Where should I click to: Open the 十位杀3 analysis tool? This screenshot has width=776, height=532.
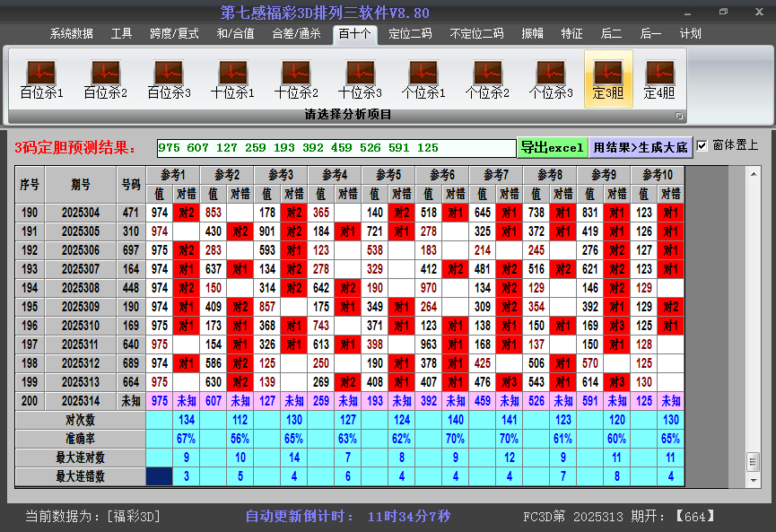360,79
